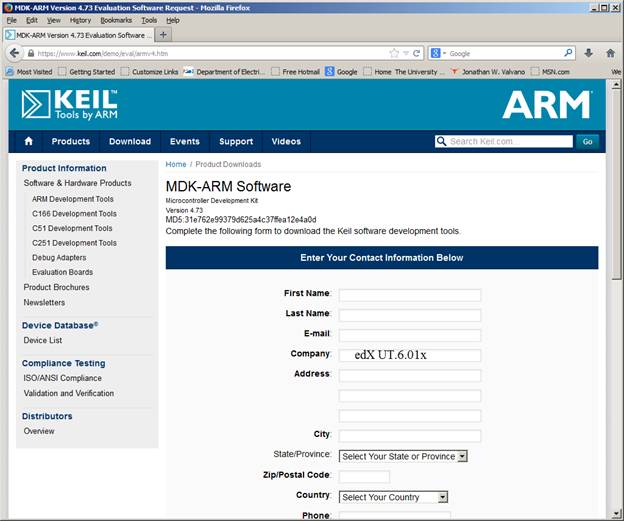624x521 pixels.
Task: Open the C166 Development Tools link
Action: (74, 213)
